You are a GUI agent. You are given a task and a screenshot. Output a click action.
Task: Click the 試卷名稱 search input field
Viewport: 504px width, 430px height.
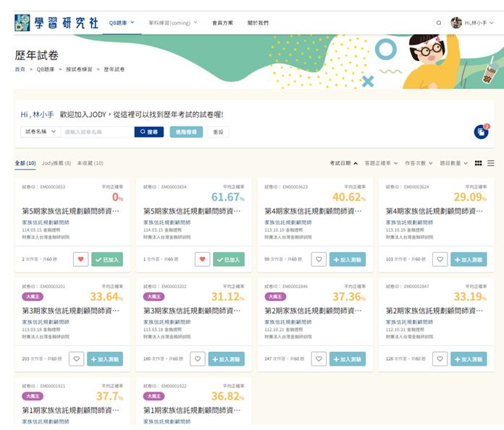[x=98, y=132]
